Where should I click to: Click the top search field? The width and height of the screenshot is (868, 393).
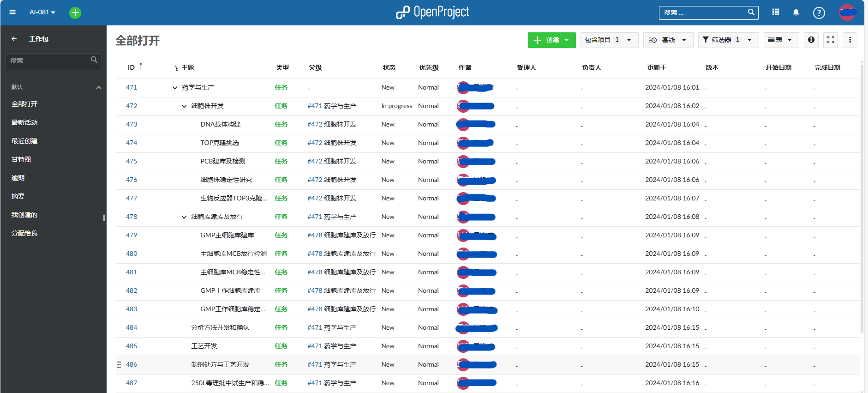pos(704,13)
